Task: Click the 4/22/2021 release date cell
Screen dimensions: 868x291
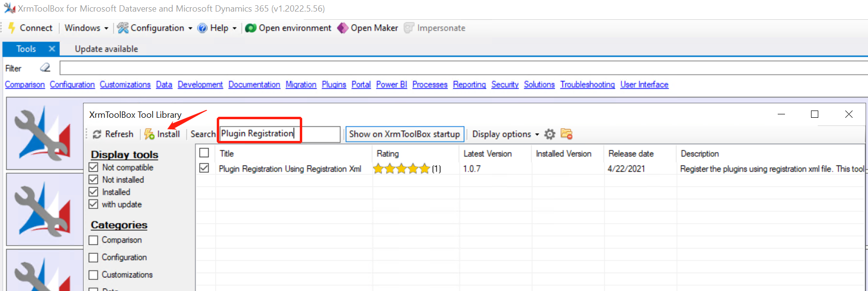Action: (x=626, y=168)
